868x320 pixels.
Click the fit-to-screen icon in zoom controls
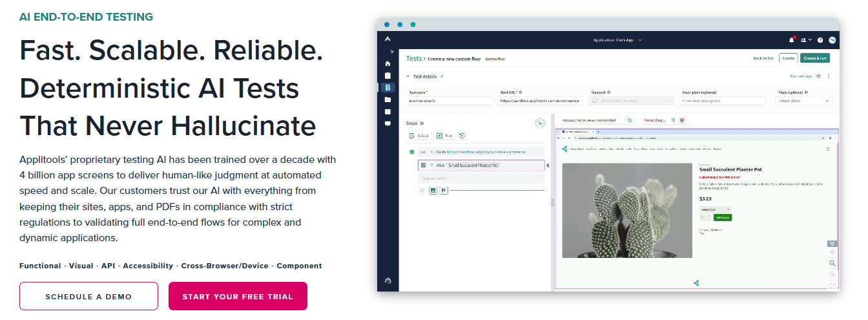pos(832,285)
